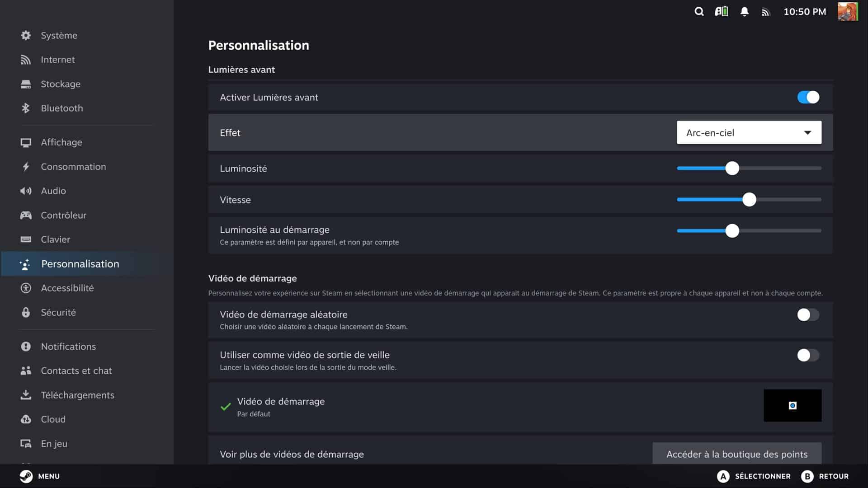This screenshot has height=488, width=868.
Task: Open the Effet Arc-en-ciel dropdown
Action: 749,132
